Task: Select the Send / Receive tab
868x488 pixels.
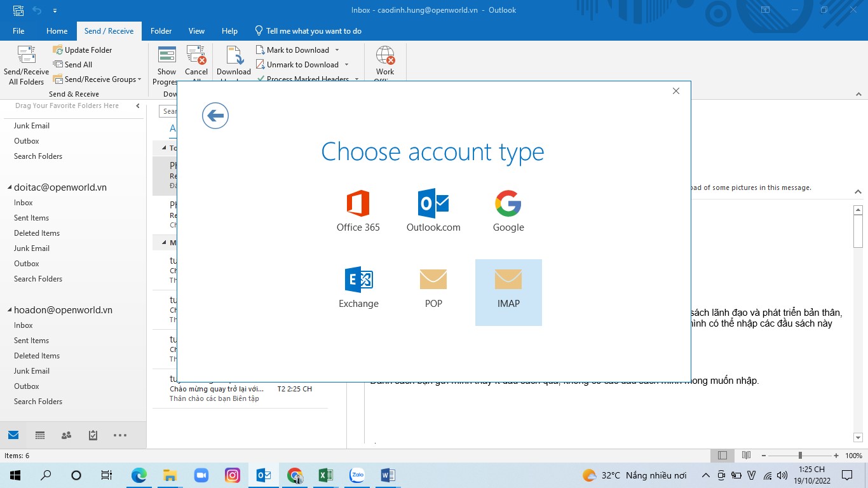Action: (109, 30)
